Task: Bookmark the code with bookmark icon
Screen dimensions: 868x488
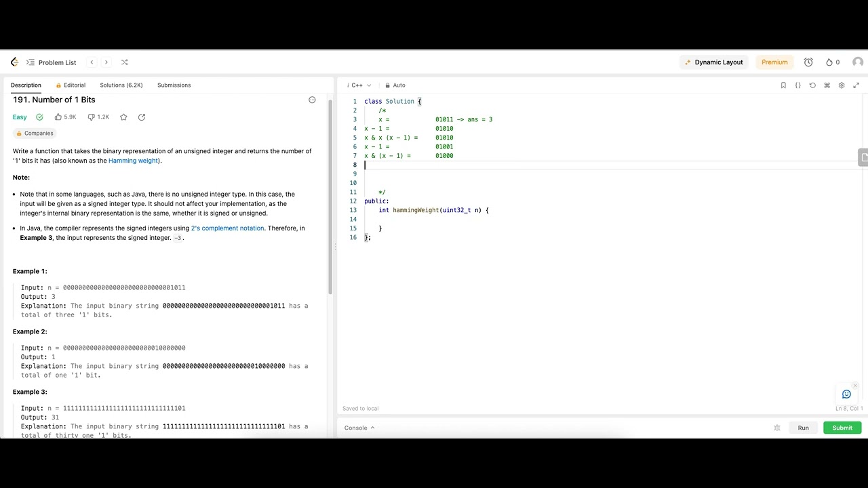Action: (783, 85)
